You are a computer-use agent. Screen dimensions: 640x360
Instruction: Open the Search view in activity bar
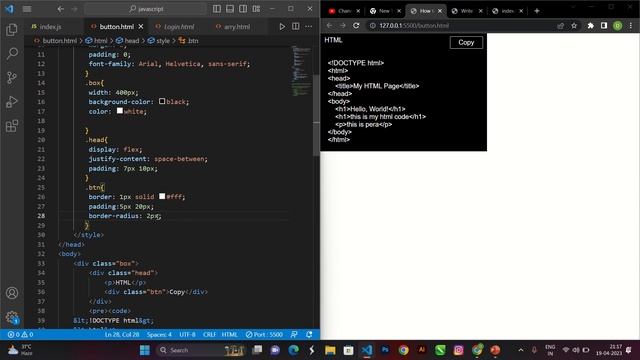point(12,53)
